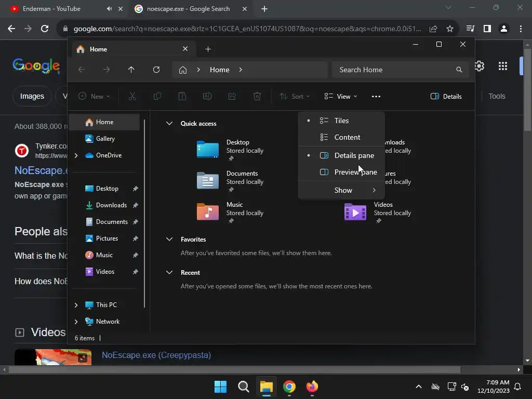Reload the Chrome page
Image resolution: width=532 pixels, height=399 pixels.
[x=45, y=29]
